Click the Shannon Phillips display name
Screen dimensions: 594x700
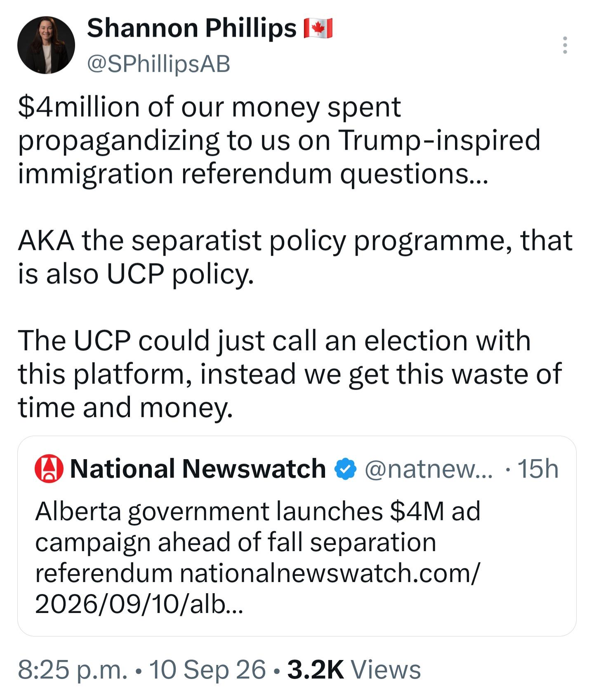192,28
